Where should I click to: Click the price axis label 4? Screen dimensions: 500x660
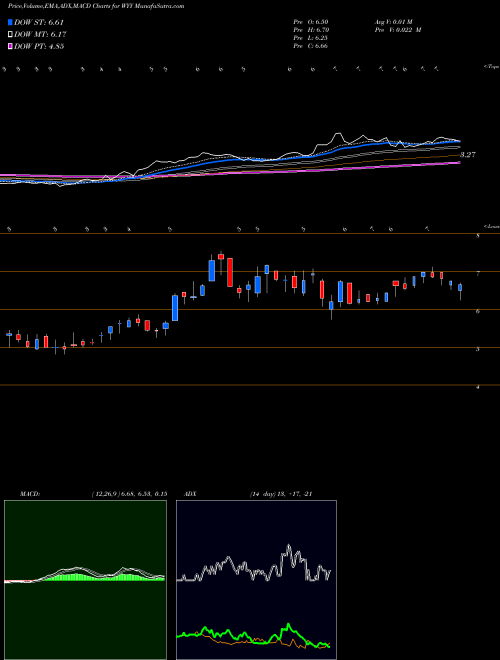pos(478,387)
